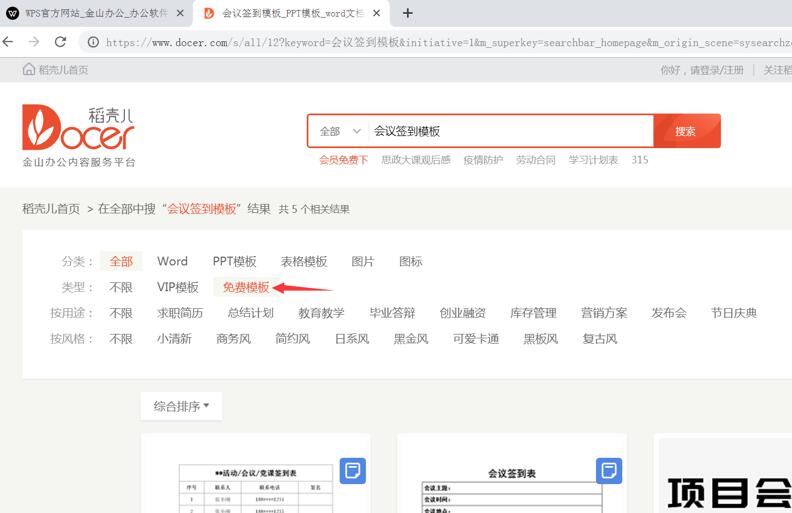Open a new browser tab with plus
792x513 pixels.
coord(408,13)
